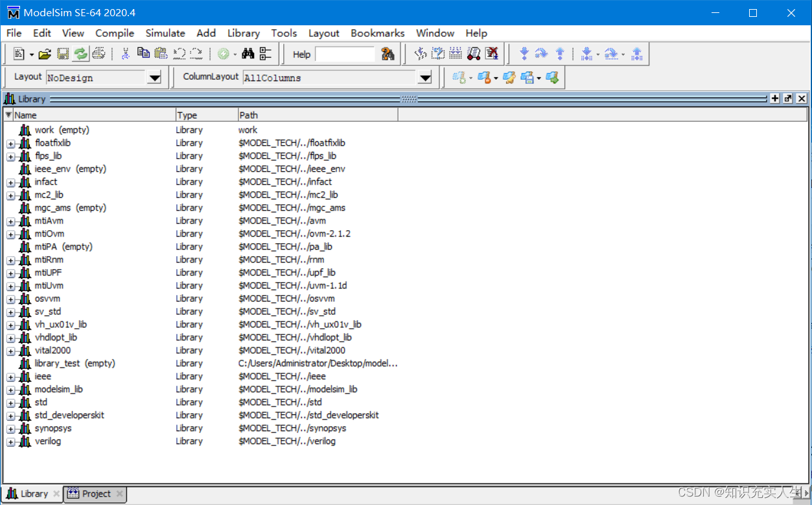Click the dock/undock button on Library panel

(788, 99)
